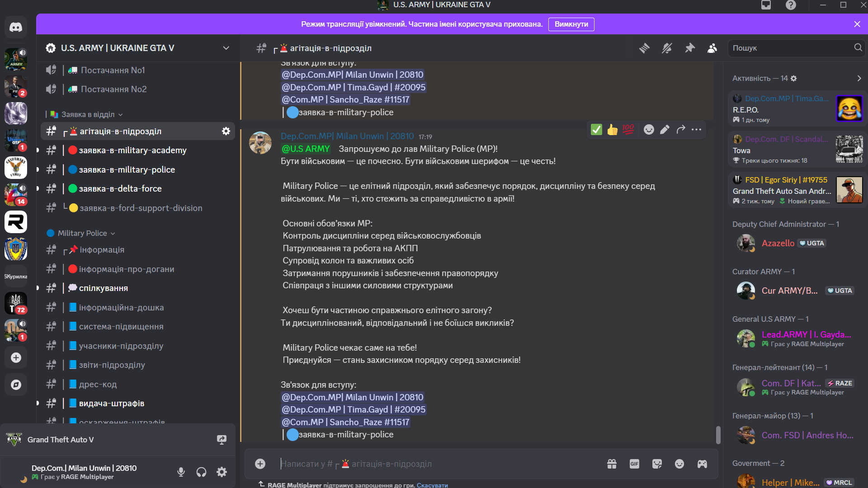Edit settings of агітація-в-підрозділ channel
868x488 pixels.
226,131
